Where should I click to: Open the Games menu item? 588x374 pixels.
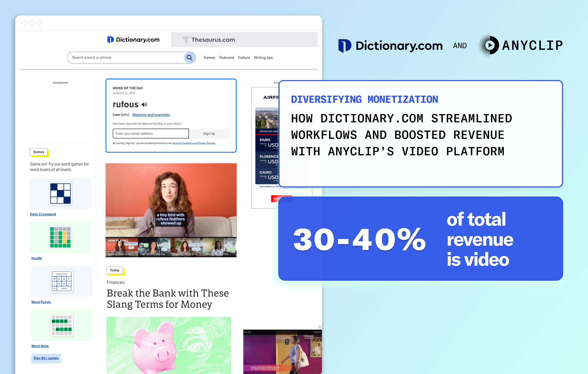coord(209,58)
